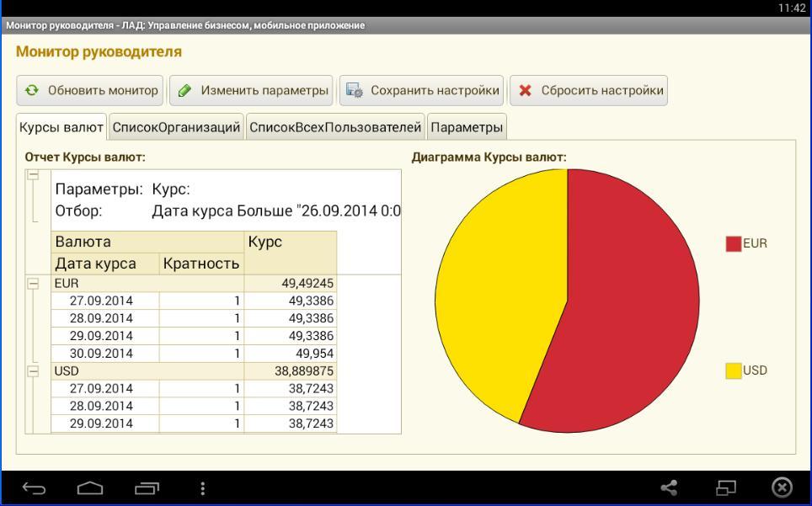Collapse the EUR group
Viewport: 812px width, 506px height.
point(33,284)
